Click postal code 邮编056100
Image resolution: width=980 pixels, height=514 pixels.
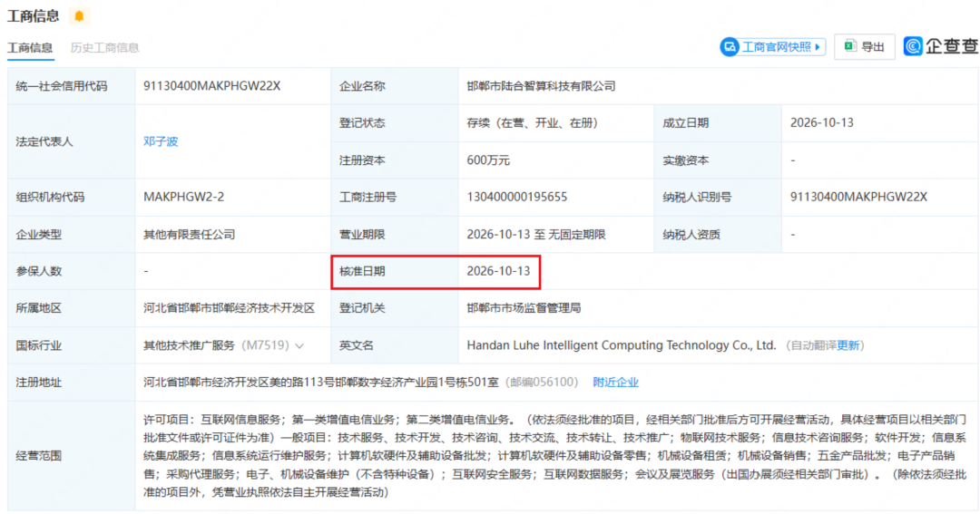coord(541,383)
